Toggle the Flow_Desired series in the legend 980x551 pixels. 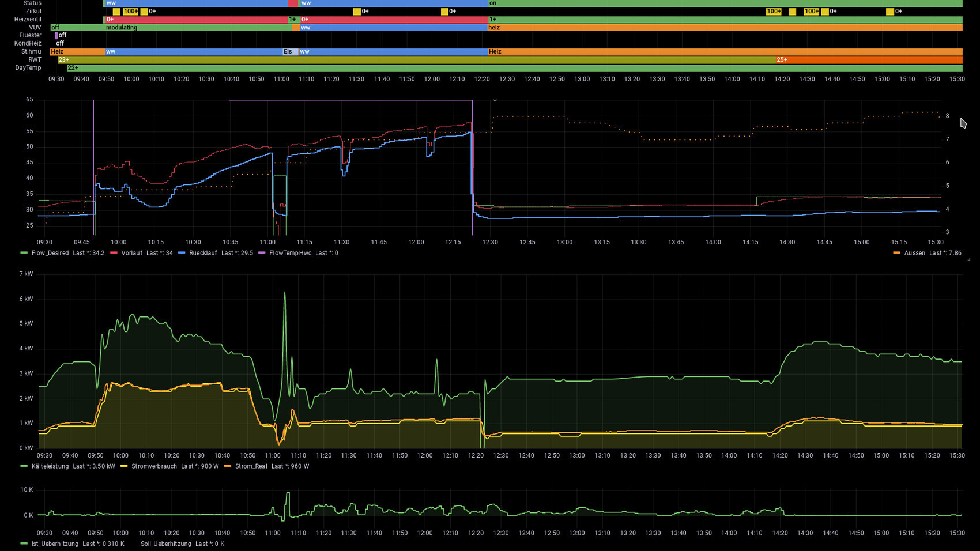[50, 253]
